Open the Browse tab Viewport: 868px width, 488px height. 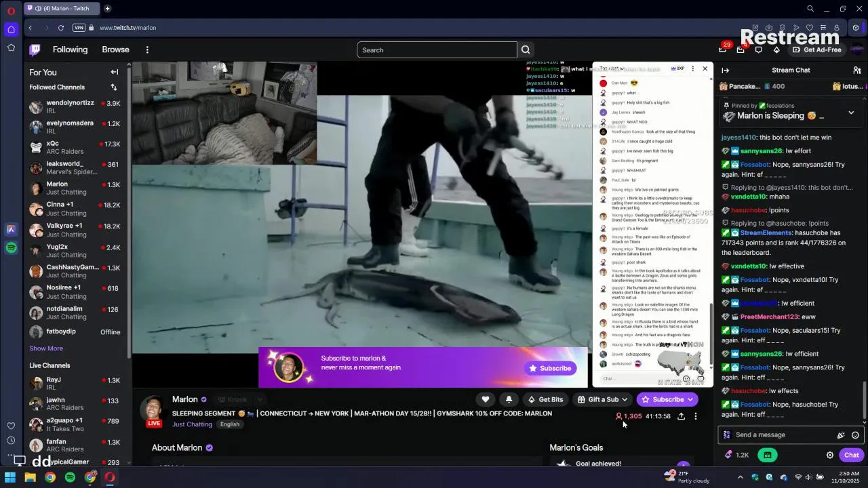coord(115,49)
